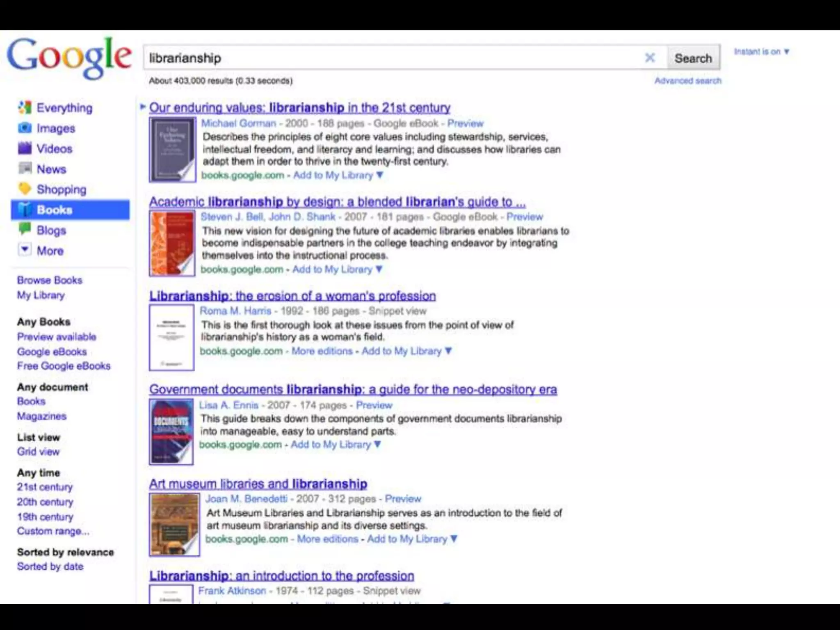Open Our enduring values result title
The height and width of the screenshot is (630, 840).
point(300,108)
